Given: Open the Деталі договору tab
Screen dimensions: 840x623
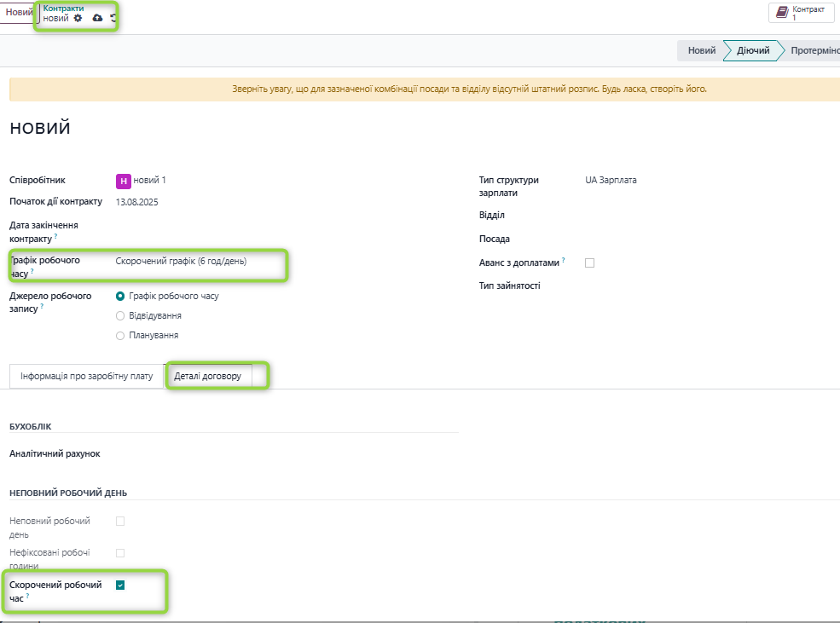Looking at the screenshot, I should tap(207, 376).
